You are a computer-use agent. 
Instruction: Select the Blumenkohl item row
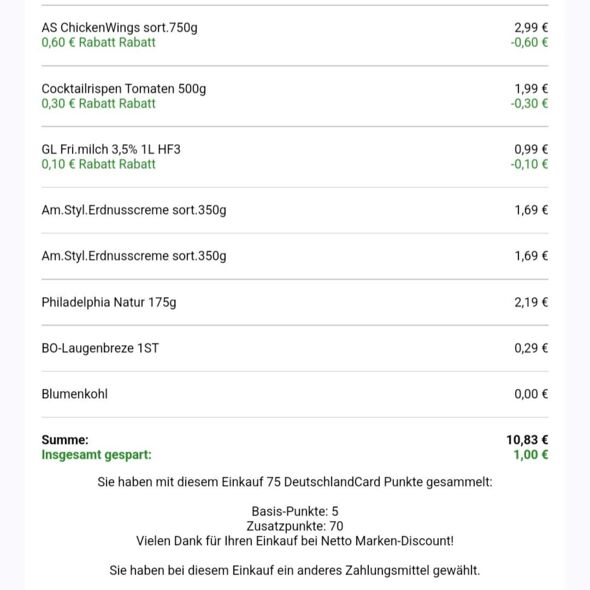295,394
